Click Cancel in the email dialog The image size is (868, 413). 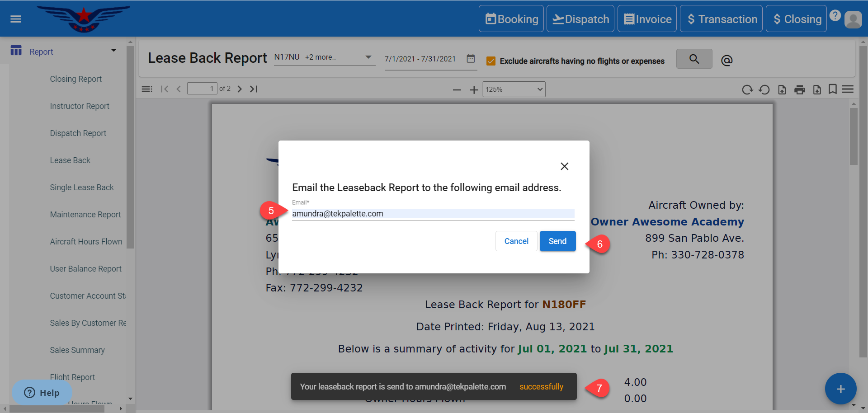coord(516,241)
